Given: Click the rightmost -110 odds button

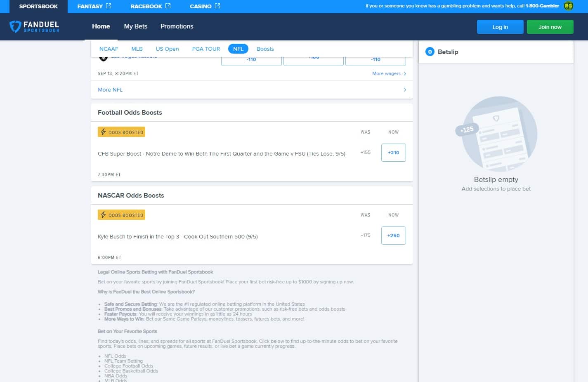Looking at the screenshot, I should coord(375,60).
